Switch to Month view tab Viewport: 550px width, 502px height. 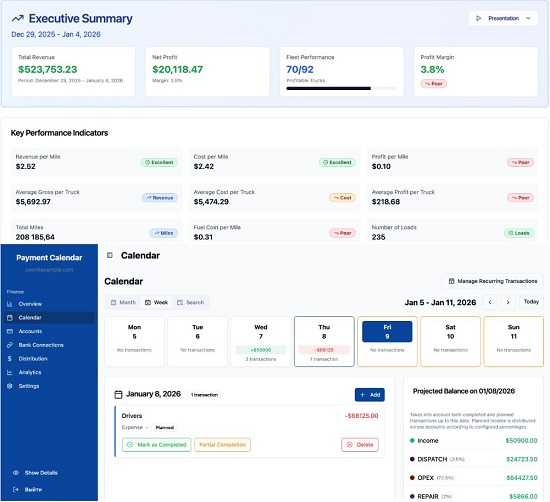pyautogui.click(x=123, y=302)
